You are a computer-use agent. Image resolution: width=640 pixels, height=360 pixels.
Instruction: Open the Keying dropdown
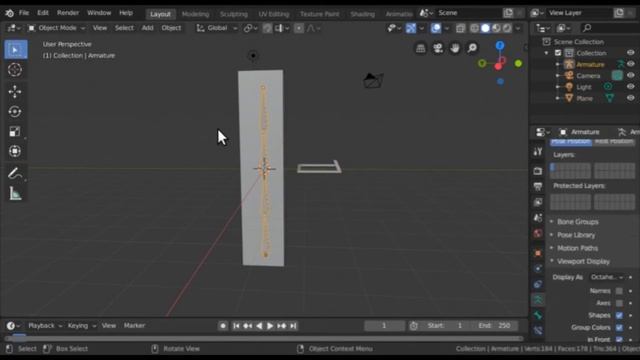(82, 326)
